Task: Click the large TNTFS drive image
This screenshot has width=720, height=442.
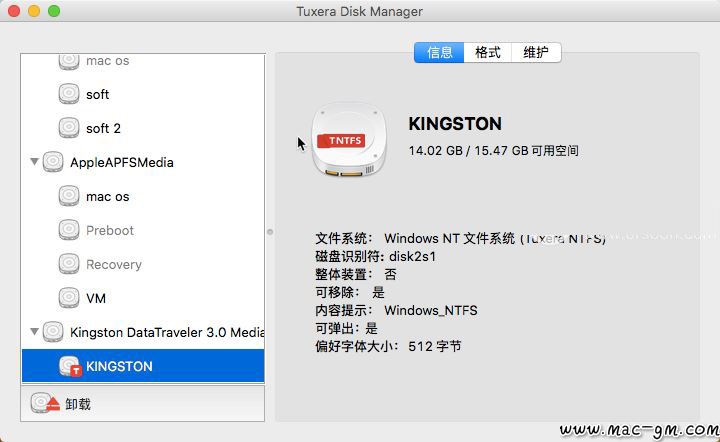Action: click(x=349, y=140)
